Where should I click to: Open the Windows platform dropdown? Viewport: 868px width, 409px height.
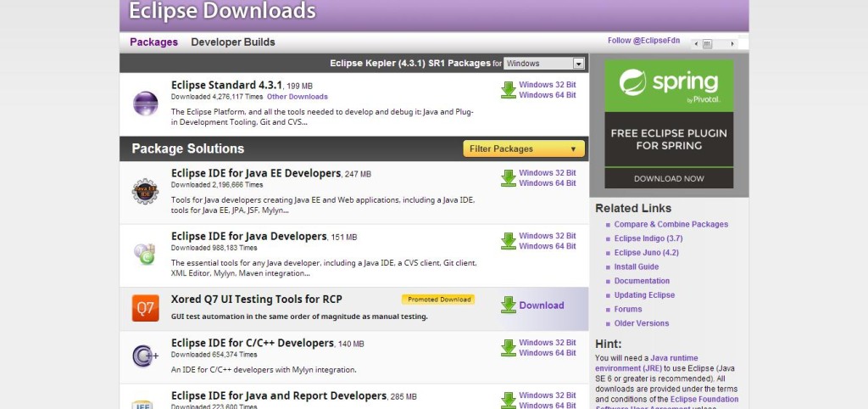[x=544, y=63]
